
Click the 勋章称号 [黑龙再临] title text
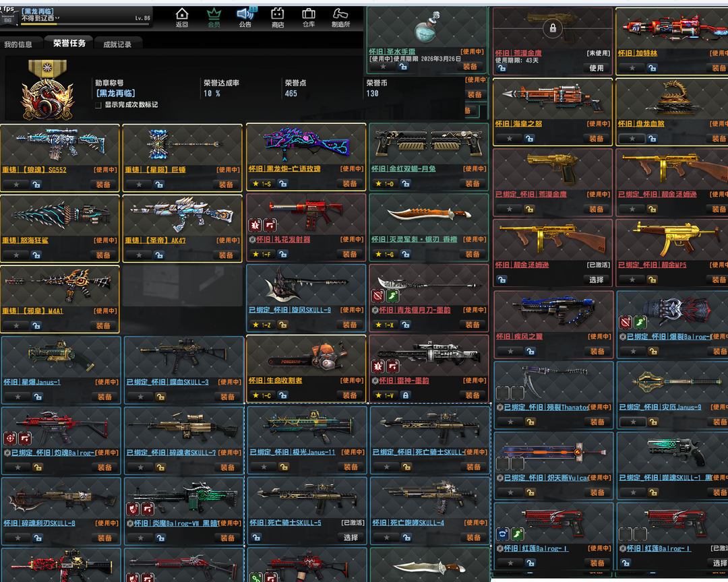pos(115,93)
